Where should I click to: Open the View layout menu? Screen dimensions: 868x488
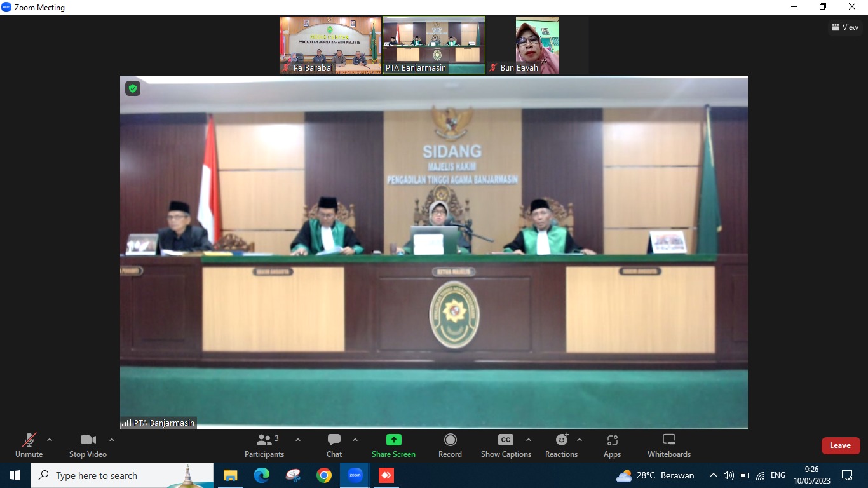point(844,27)
